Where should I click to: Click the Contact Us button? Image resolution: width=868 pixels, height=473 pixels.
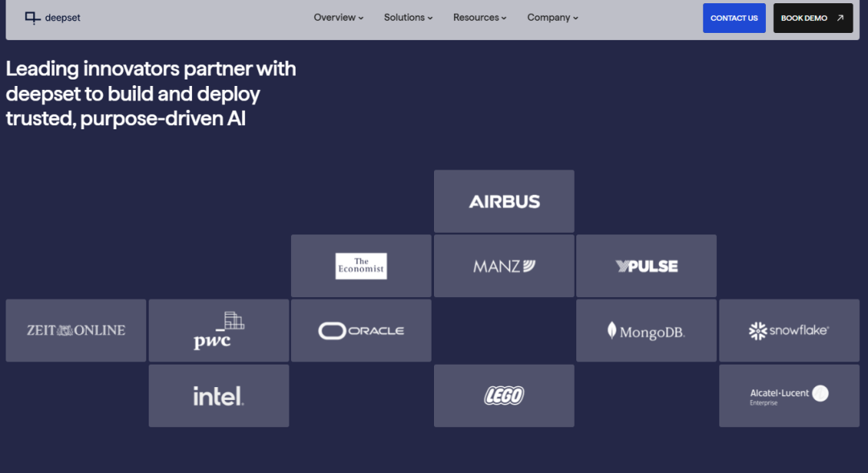(x=734, y=18)
